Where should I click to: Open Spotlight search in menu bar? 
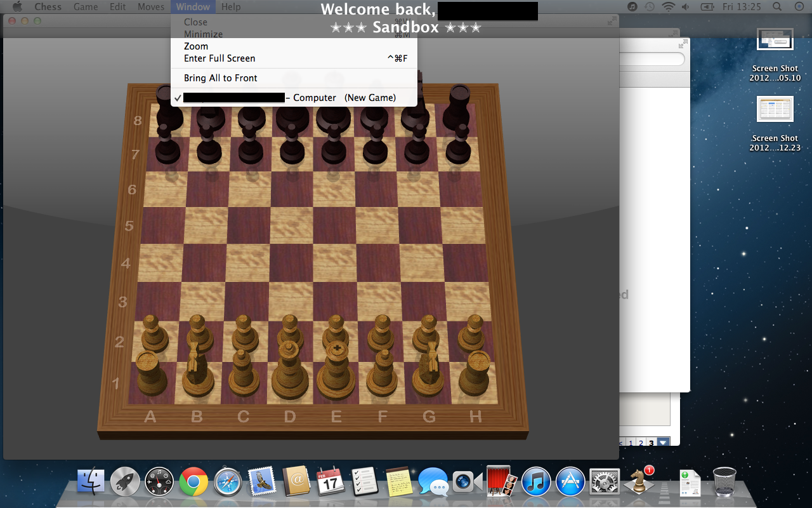coord(777,7)
